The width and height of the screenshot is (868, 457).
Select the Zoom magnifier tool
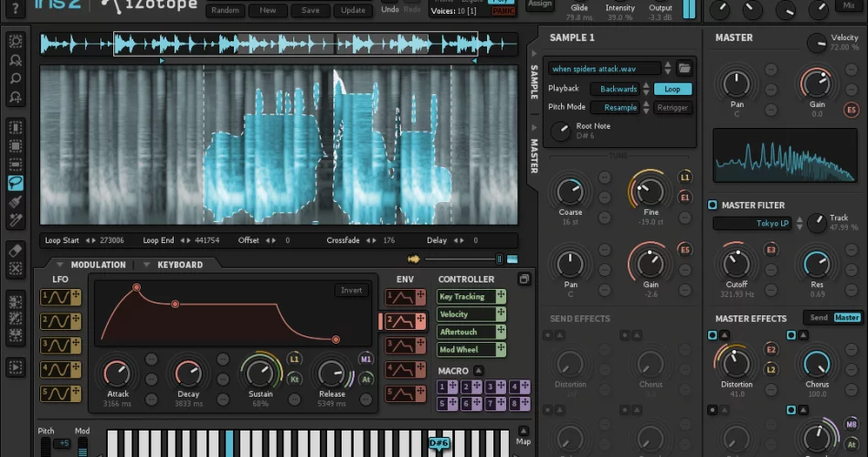tap(16, 78)
